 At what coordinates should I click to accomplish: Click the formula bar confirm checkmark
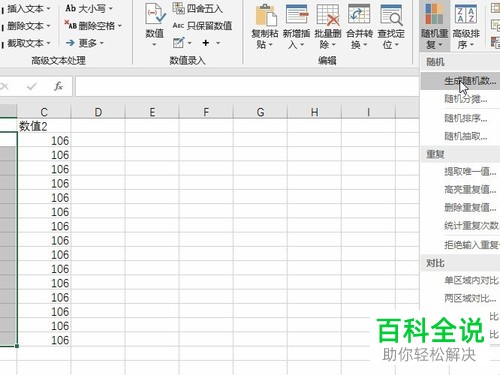[32, 87]
